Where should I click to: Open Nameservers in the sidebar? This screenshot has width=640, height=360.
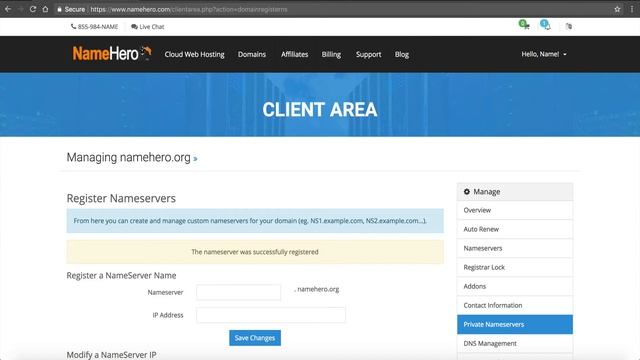coord(515,248)
